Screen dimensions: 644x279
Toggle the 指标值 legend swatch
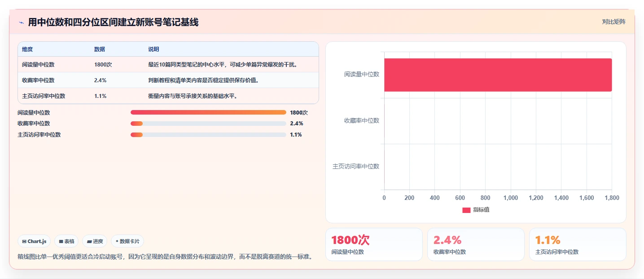click(x=466, y=210)
